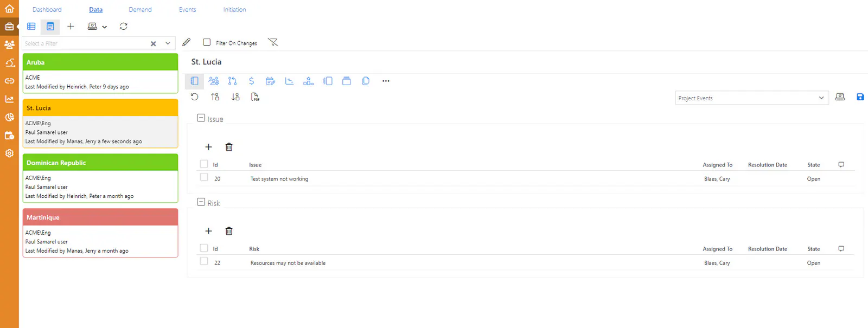Click the blue save icon

pyautogui.click(x=860, y=97)
